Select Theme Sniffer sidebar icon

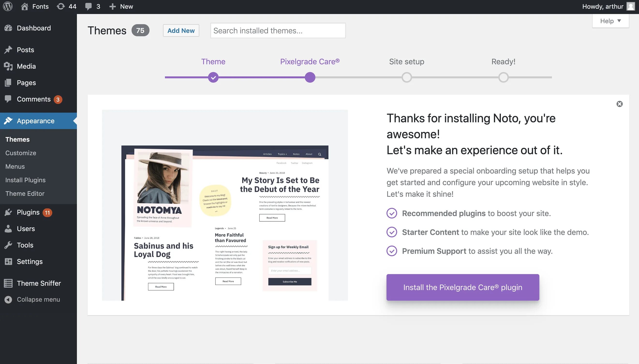pyautogui.click(x=8, y=283)
